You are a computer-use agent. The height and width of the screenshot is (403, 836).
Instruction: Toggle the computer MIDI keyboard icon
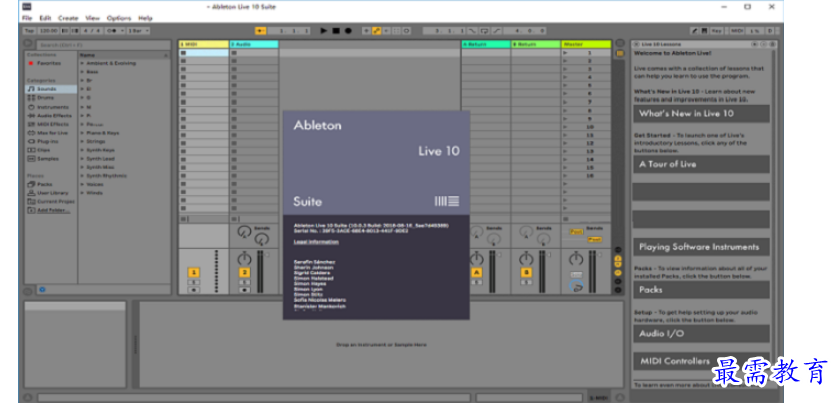704,31
